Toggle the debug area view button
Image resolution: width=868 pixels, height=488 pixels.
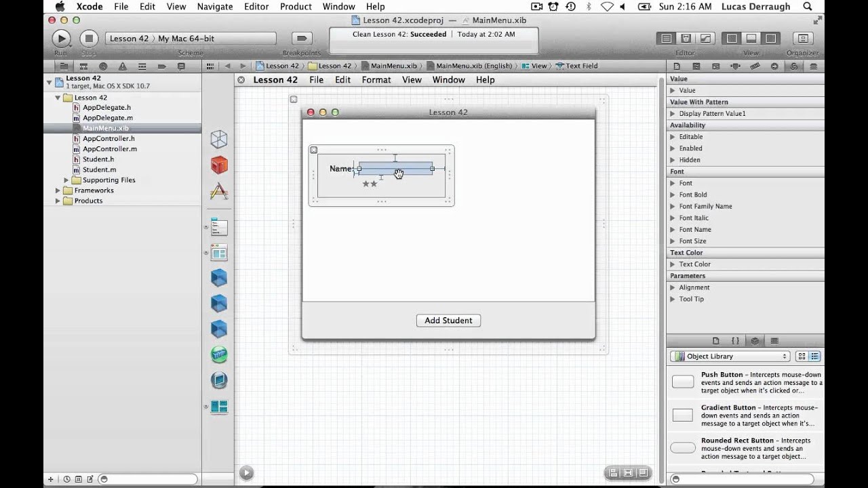pyautogui.click(x=751, y=39)
